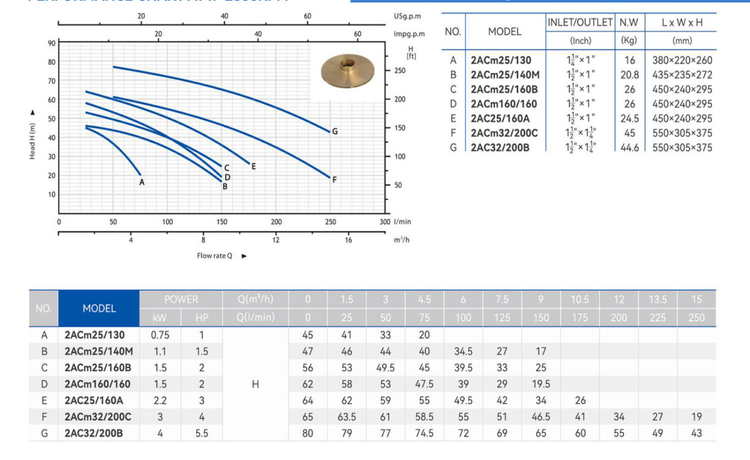Image resolution: width=750 pixels, height=460 pixels.
Task: Select the '(Kg)' unit subheader
Action: tap(629, 41)
